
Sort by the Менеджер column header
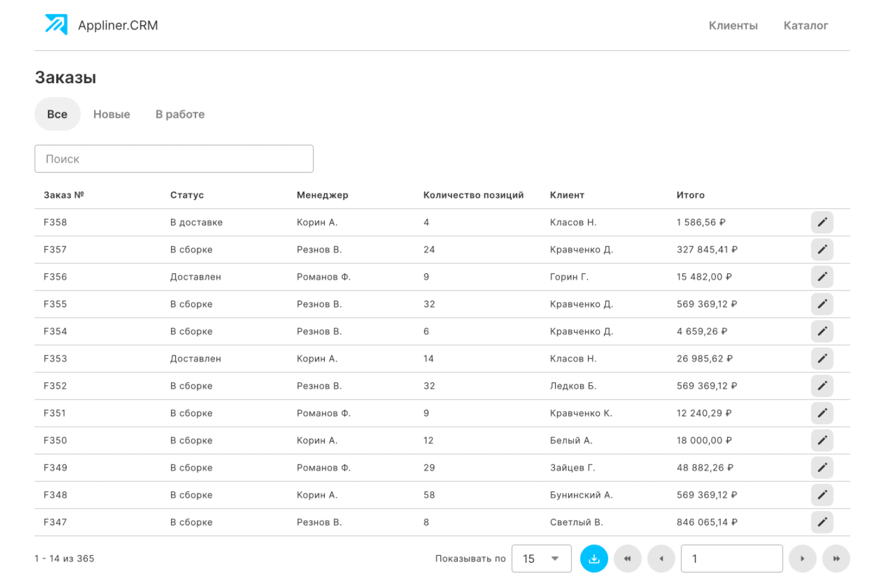322,195
